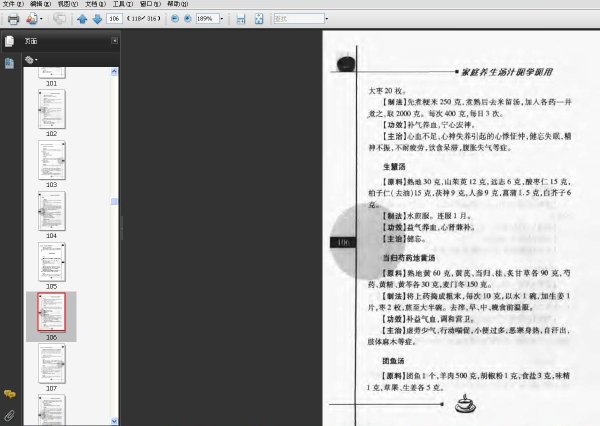Select page thumbnail 101

click(52, 73)
